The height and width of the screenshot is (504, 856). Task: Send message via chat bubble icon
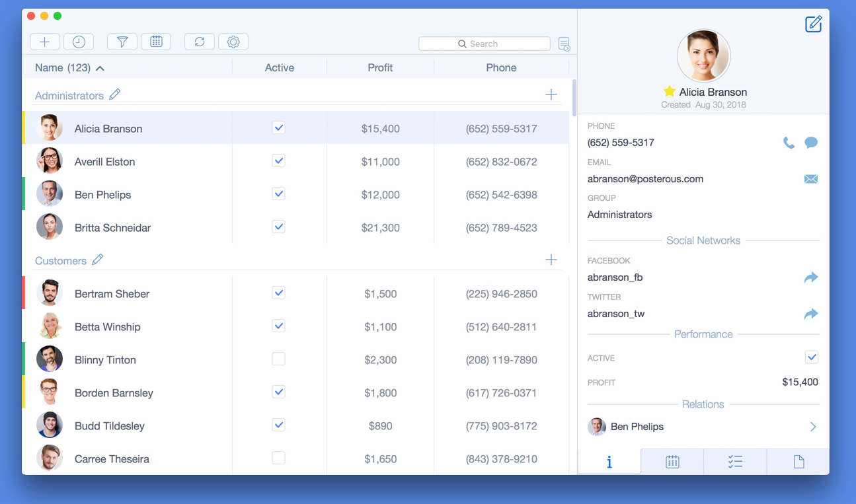coord(811,143)
